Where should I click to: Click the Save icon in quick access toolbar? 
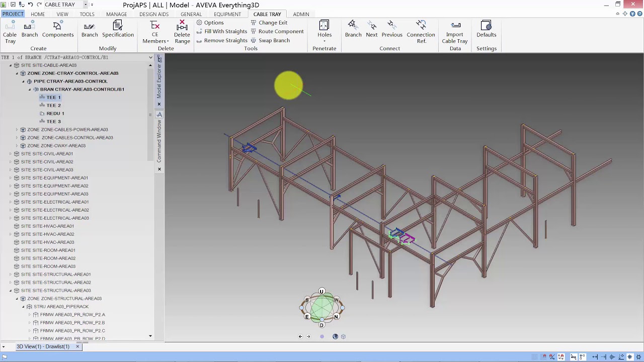pyautogui.click(x=13, y=5)
